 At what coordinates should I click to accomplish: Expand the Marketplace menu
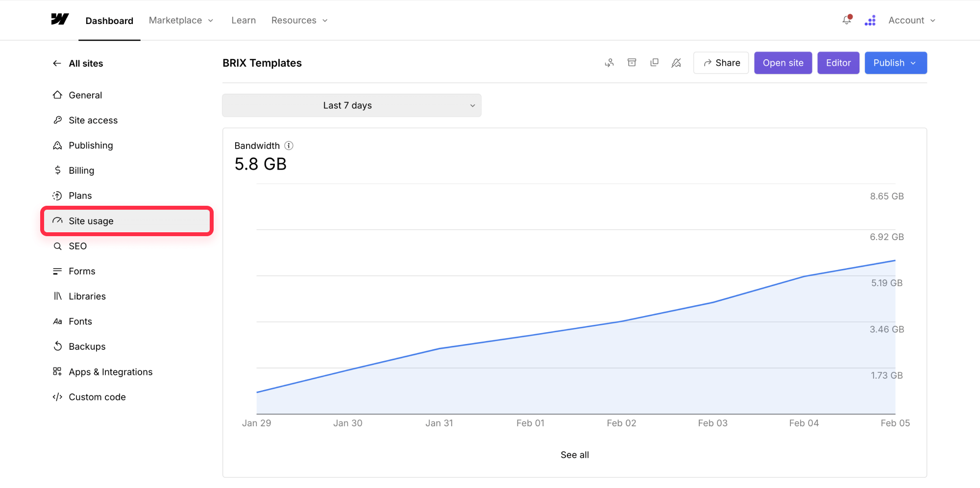181,20
